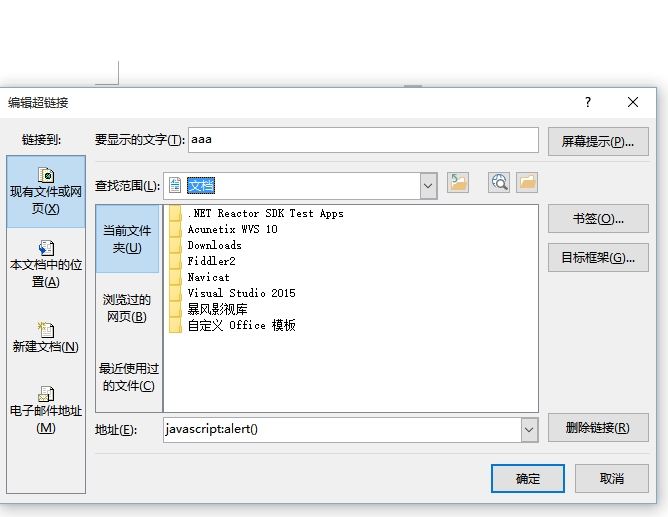
Task: Click the 书签 button
Action: [x=598, y=219]
